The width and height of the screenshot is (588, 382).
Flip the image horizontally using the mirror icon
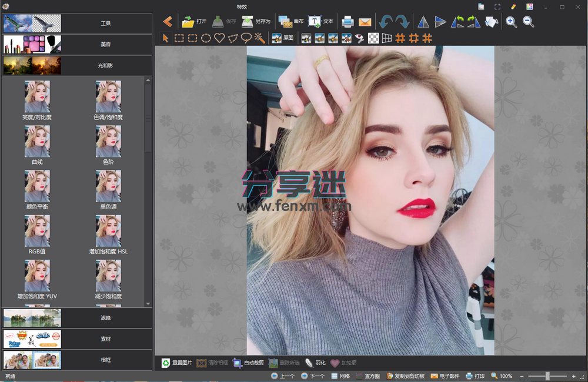(423, 22)
